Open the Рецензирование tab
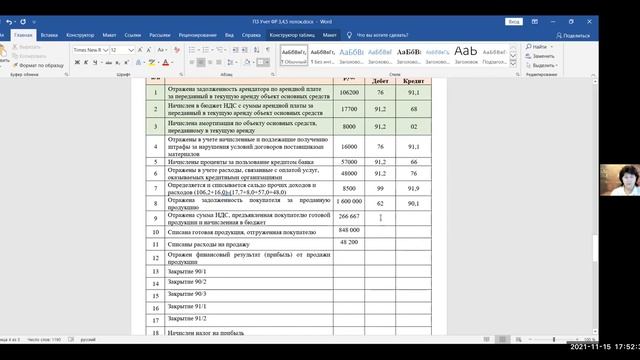 (x=198, y=35)
